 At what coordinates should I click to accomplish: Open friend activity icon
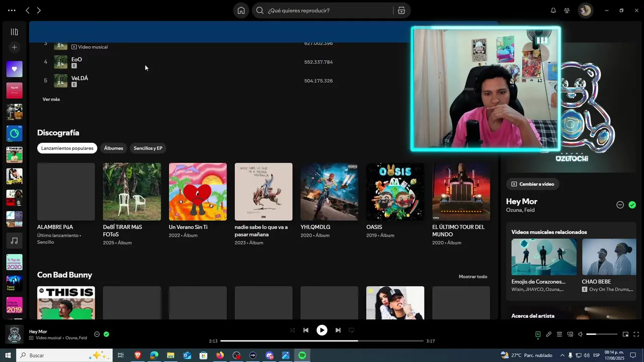coord(567,10)
